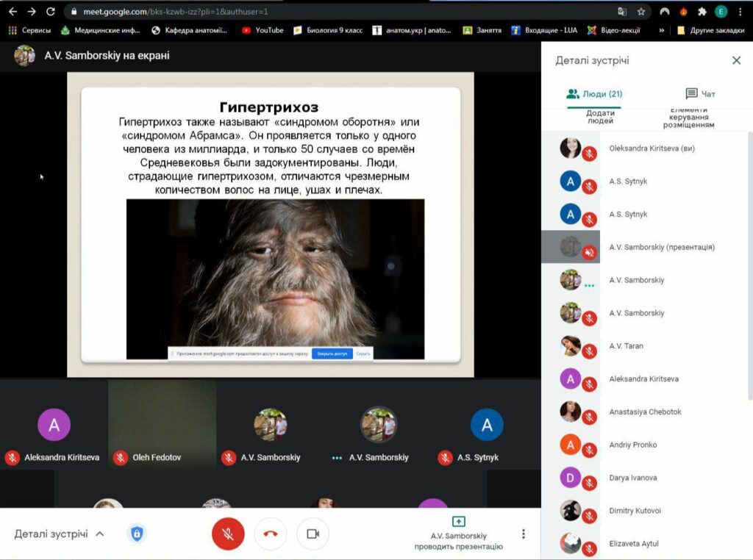753x560 pixels.
Task: Click mute icon beside Andriy Pronko
Action: click(590, 450)
